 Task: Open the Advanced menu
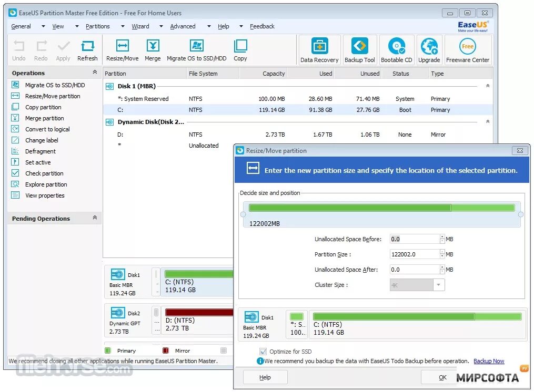pos(183,26)
